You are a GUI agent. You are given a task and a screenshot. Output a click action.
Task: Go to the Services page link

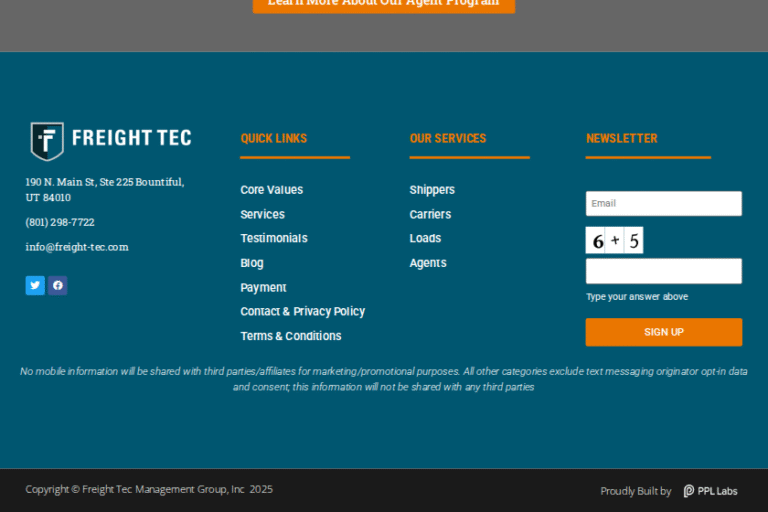(262, 214)
